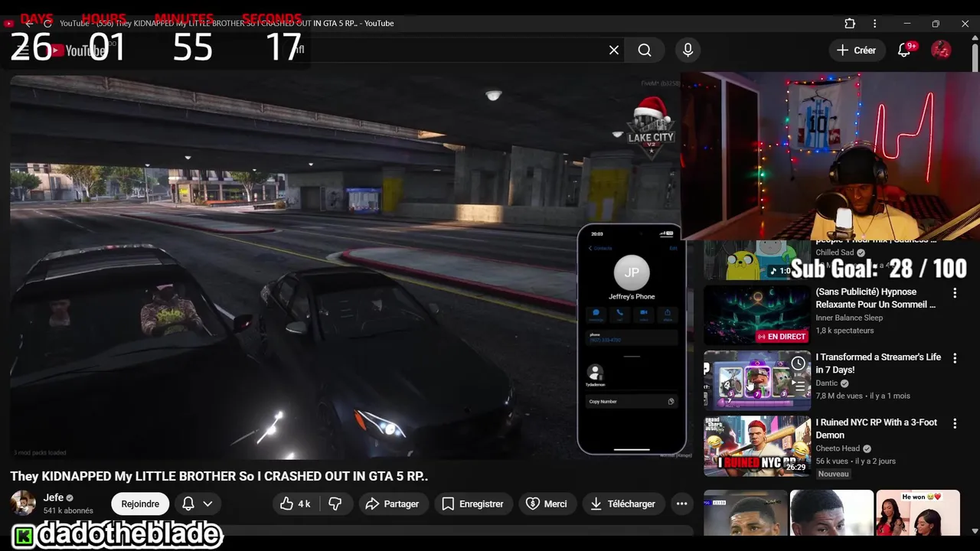Open the account avatar menu
980x551 pixels.
click(x=941, y=50)
